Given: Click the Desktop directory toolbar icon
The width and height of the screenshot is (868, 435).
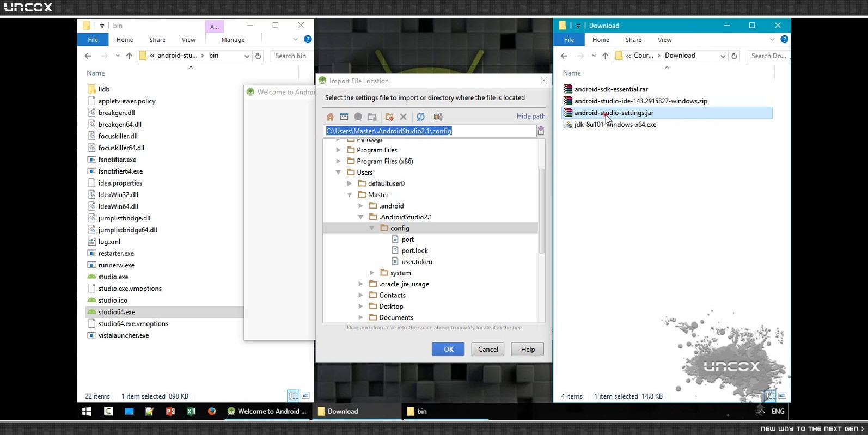Looking at the screenshot, I should coord(344,117).
